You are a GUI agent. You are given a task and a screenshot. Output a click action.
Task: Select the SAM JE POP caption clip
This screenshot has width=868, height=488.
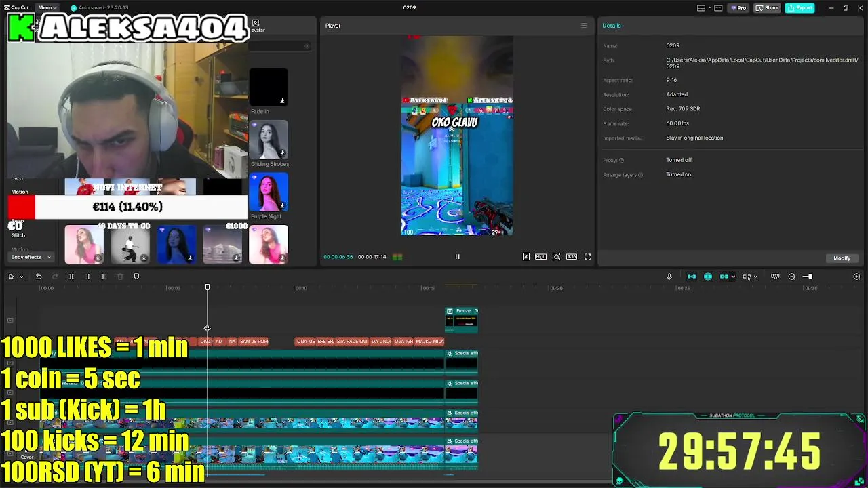point(254,342)
